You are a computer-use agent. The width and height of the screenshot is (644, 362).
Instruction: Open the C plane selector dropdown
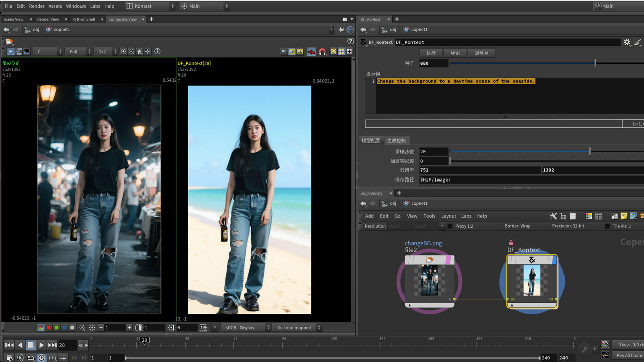(x=48, y=51)
